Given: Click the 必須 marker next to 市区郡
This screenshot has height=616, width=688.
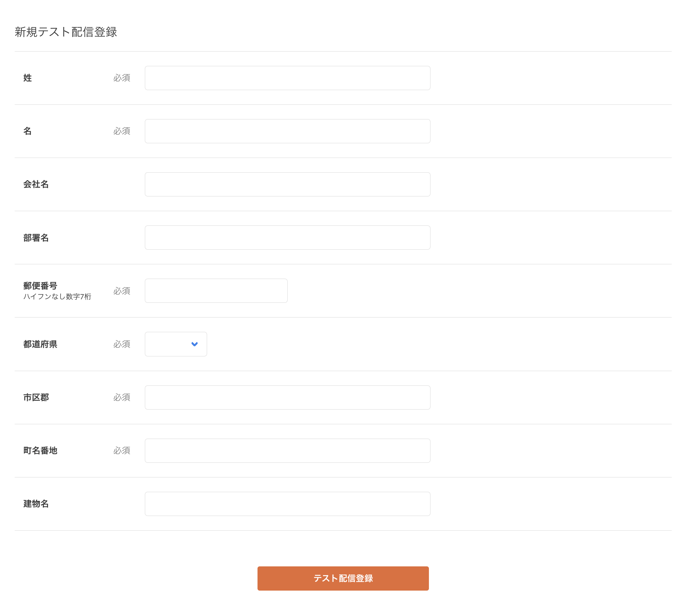Looking at the screenshot, I should pyautogui.click(x=122, y=397).
